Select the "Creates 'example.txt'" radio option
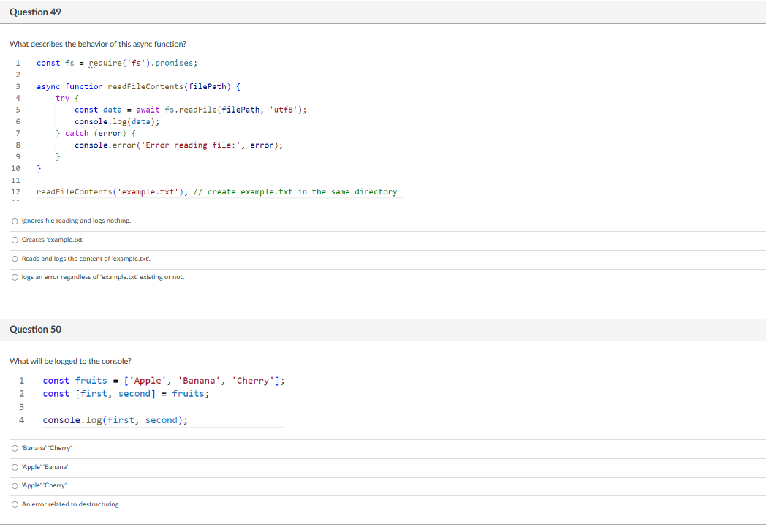The width and height of the screenshot is (766, 532). coord(15,240)
